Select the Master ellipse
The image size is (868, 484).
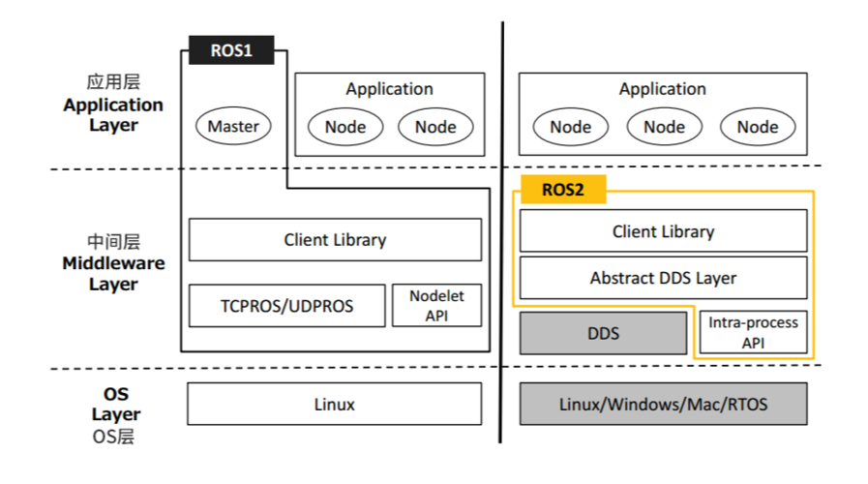point(233,126)
